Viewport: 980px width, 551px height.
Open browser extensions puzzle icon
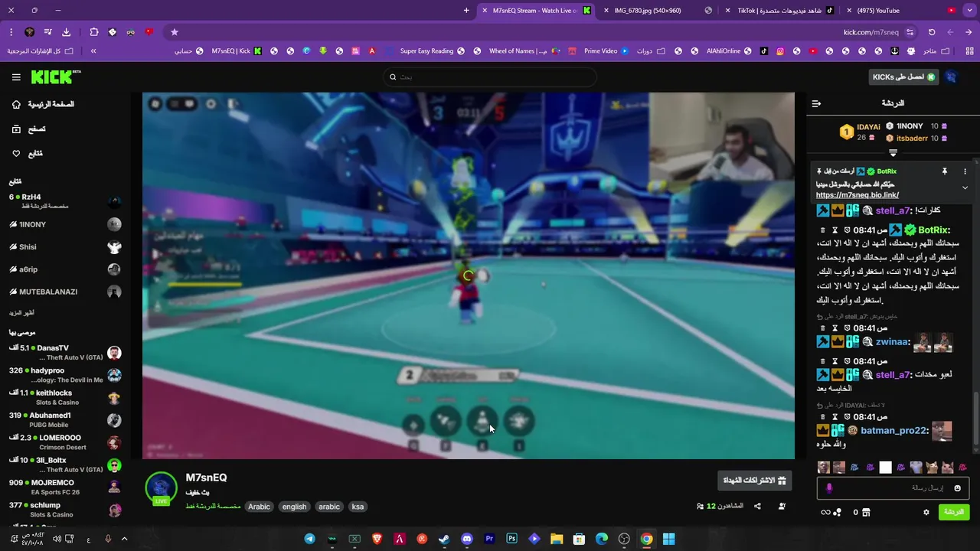tap(94, 32)
